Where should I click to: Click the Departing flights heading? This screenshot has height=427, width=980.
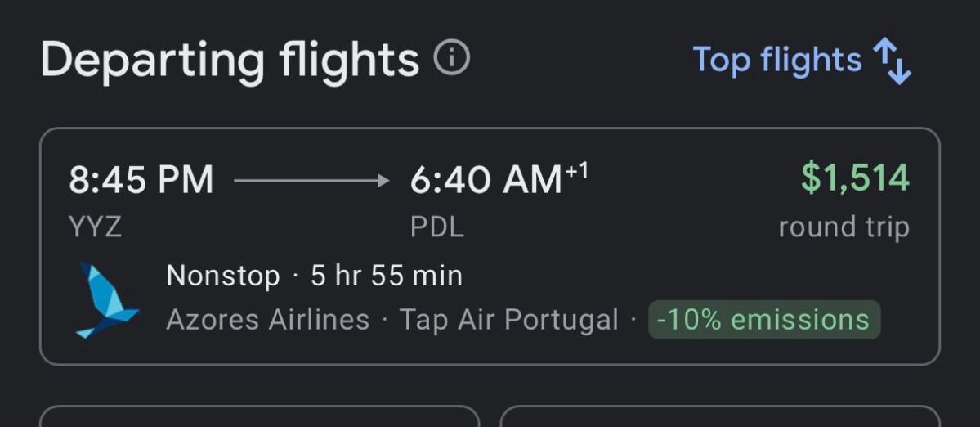point(230,61)
